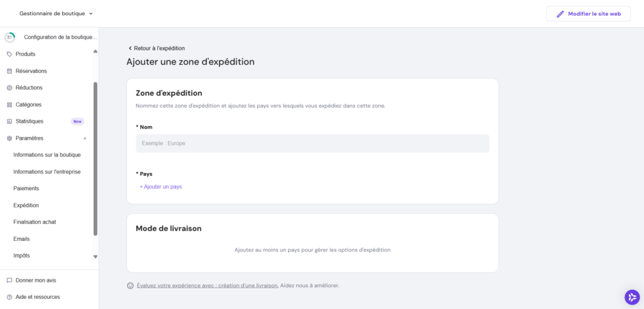
Task: Open the purple assistant bubble icon
Action: 631,297
